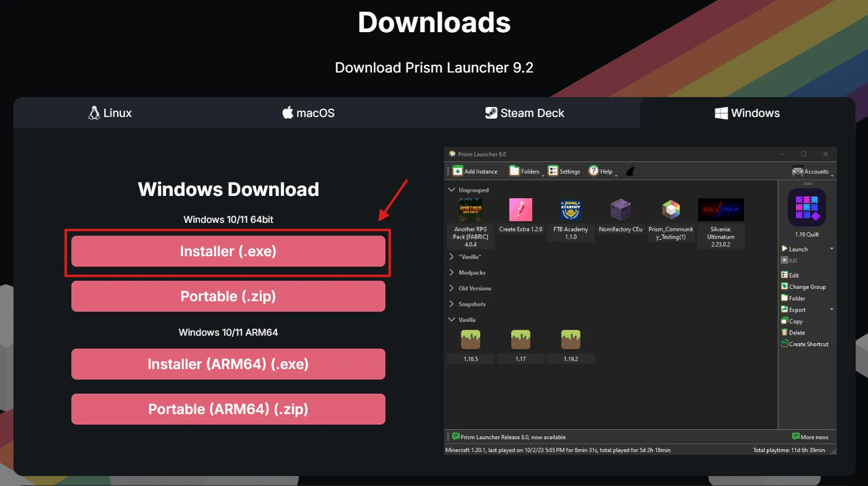Click Folder in the instance sidebar
The height and width of the screenshot is (486, 868).
[793, 298]
